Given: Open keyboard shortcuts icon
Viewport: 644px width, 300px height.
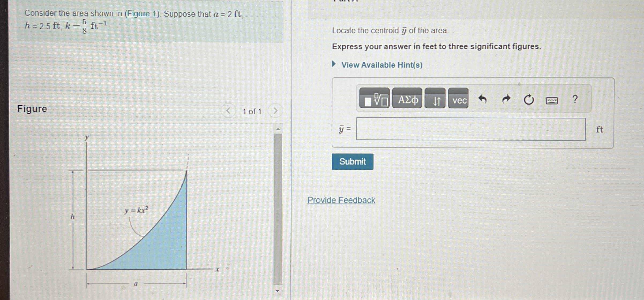Looking at the screenshot, I should tap(552, 100).
